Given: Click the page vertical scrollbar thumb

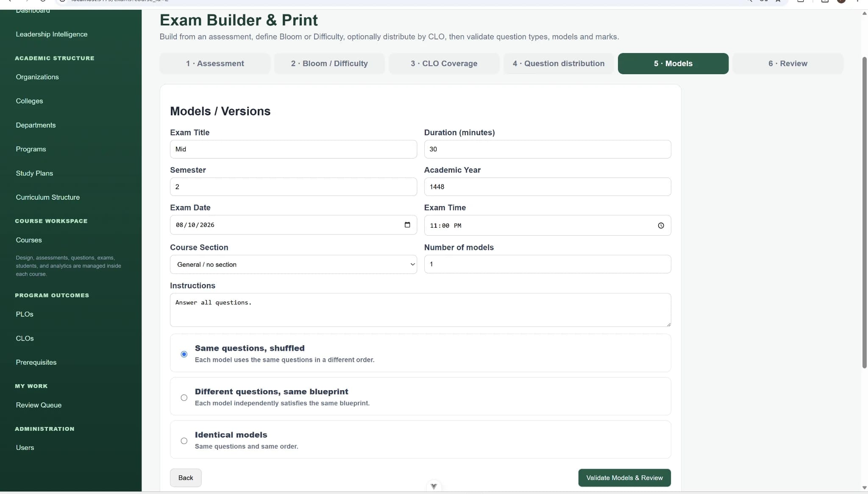Looking at the screenshot, I should [864, 212].
